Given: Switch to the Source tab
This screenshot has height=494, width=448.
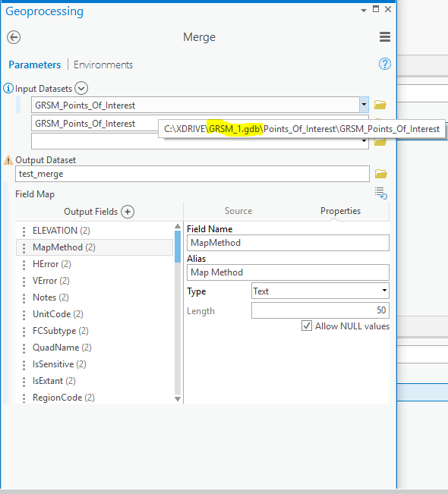Looking at the screenshot, I should pyautogui.click(x=238, y=211).
